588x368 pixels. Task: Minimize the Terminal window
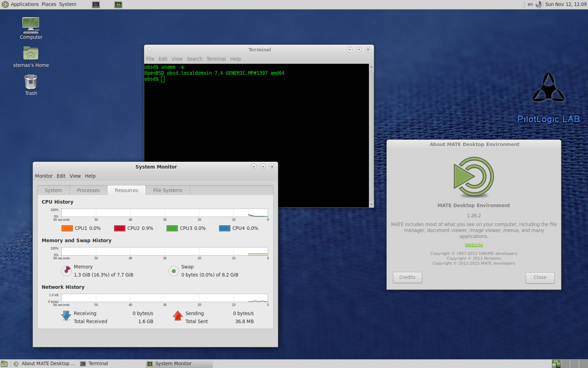tap(350, 49)
